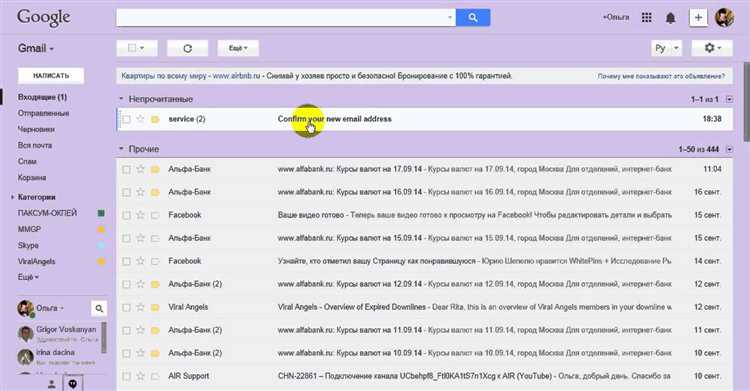Viewport: 750px width, 391px height.
Task: Click Grigor Voskanyan chat avatar
Action: click(x=25, y=333)
